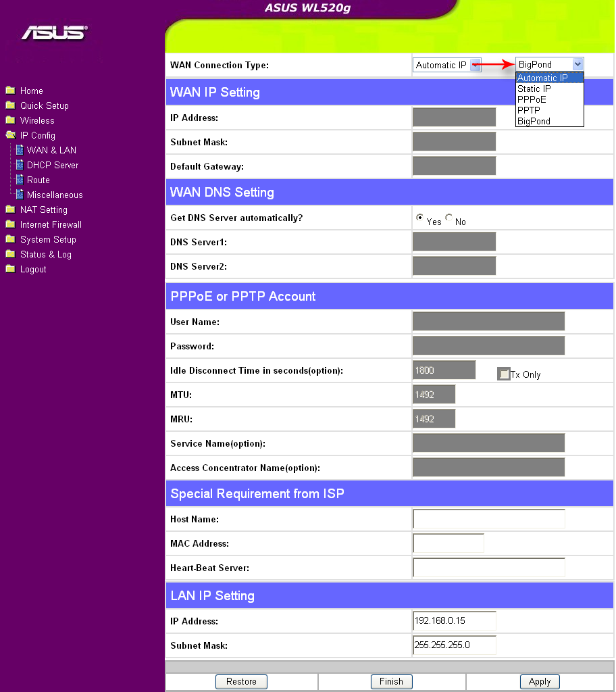Image resolution: width=616 pixels, height=692 pixels.
Task: Click the Apply button
Action: [540, 681]
